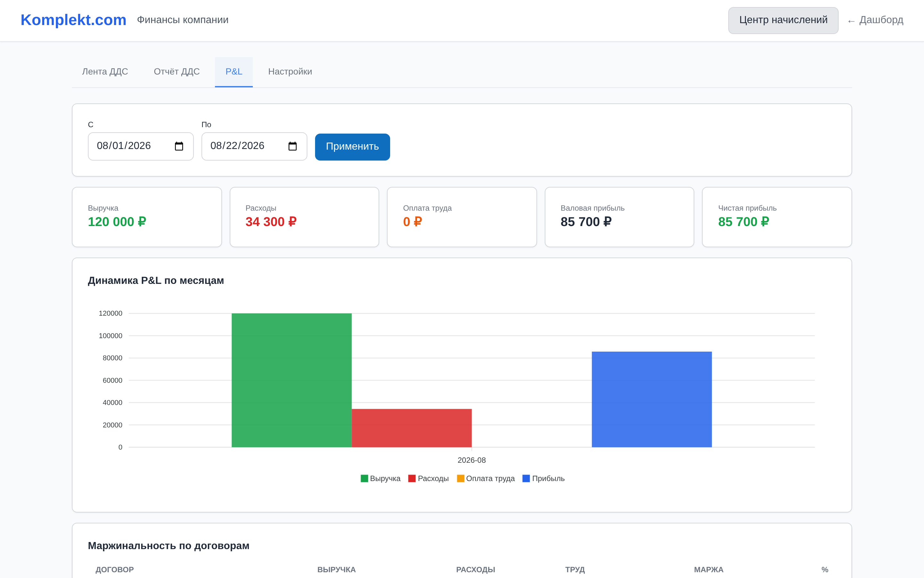The image size is (924, 578).
Task: Click the ТРУД column header
Action: [575, 570]
